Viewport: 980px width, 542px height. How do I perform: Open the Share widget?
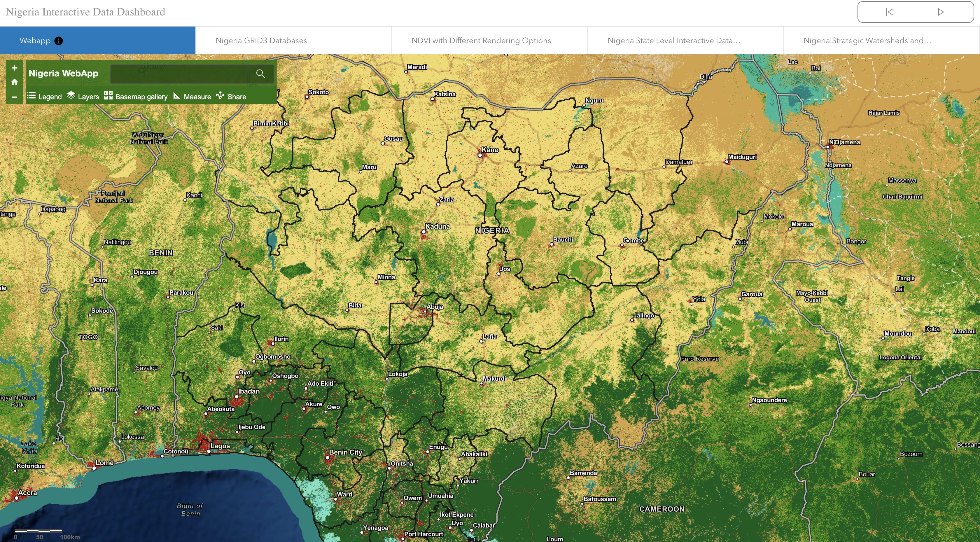click(231, 96)
